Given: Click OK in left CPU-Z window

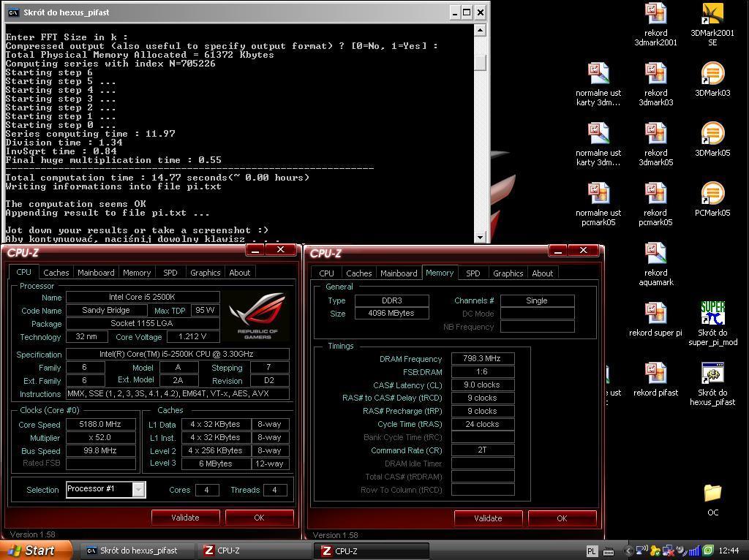Looking at the screenshot, I should [x=259, y=518].
